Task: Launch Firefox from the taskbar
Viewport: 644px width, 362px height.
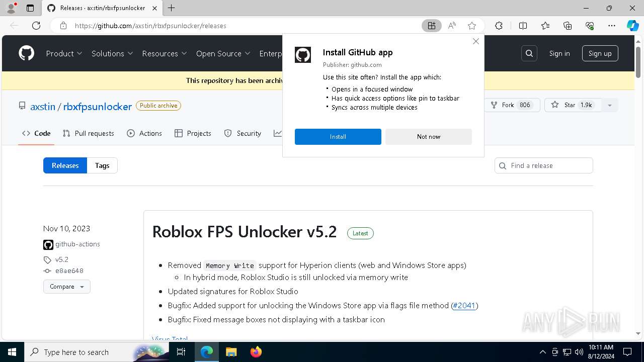Action: pos(256,352)
